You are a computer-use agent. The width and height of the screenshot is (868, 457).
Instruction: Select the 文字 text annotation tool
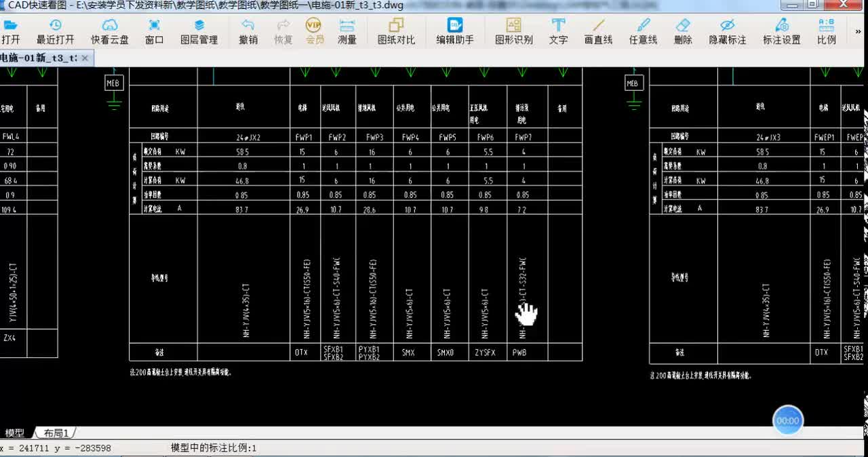point(558,32)
